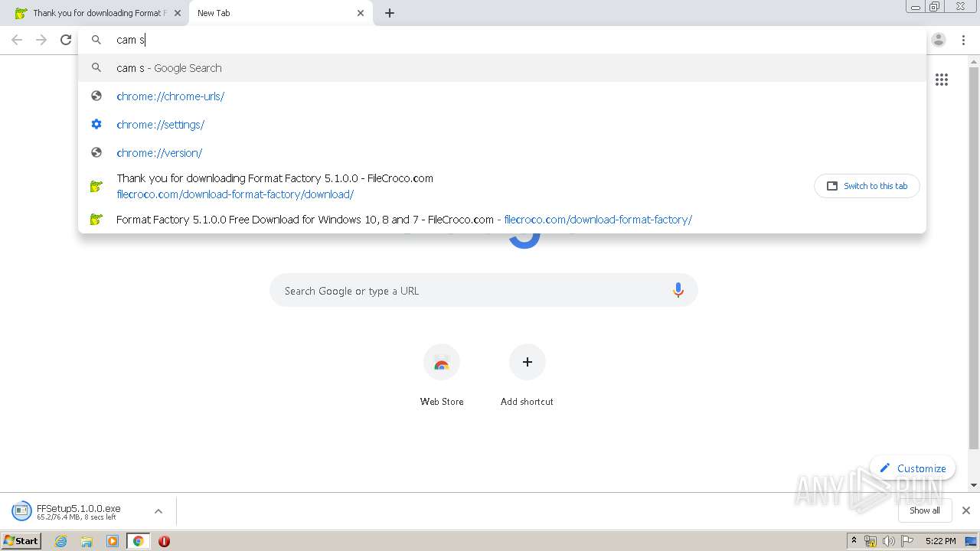Show hidden system tray icons
Image resolution: width=980 pixels, height=551 pixels.
tap(854, 541)
